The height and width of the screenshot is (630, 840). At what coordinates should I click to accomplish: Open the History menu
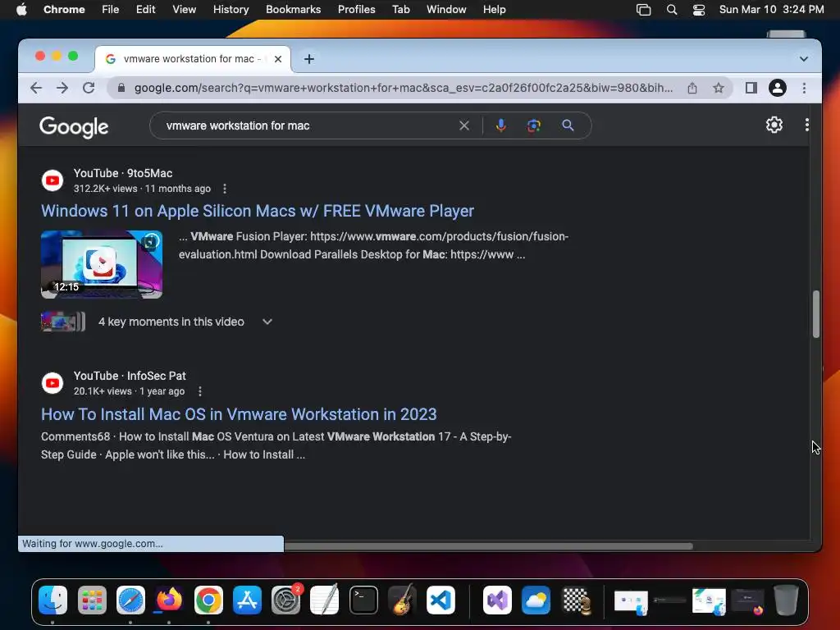point(231,10)
